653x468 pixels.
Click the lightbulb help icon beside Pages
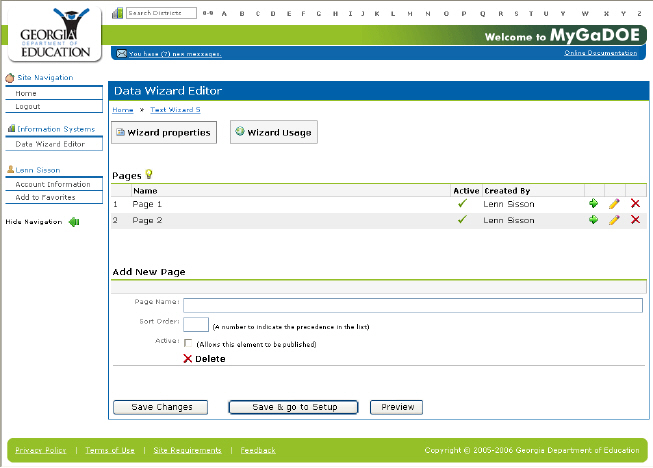pyautogui.click(x=149, y=174)
